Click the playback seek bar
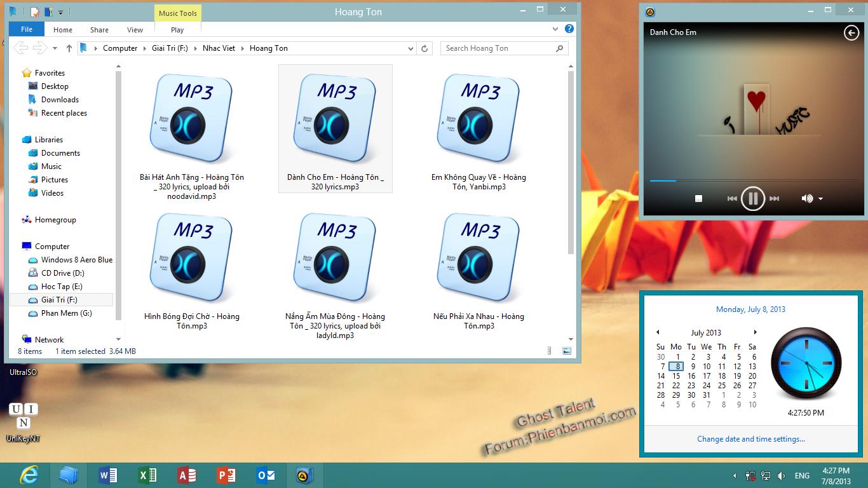Image resolution: width=868 pixels, height=488 pixels. (750, 180)
